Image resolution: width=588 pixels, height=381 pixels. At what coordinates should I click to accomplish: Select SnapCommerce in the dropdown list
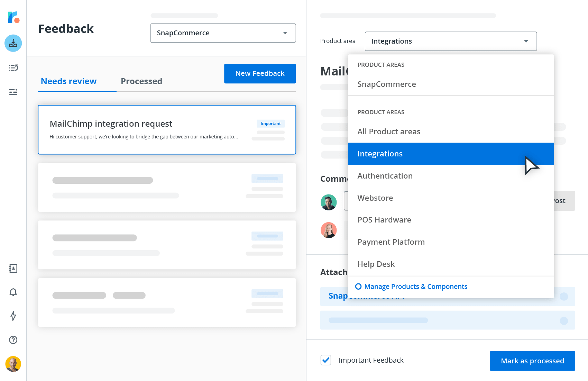pos(451,84)
